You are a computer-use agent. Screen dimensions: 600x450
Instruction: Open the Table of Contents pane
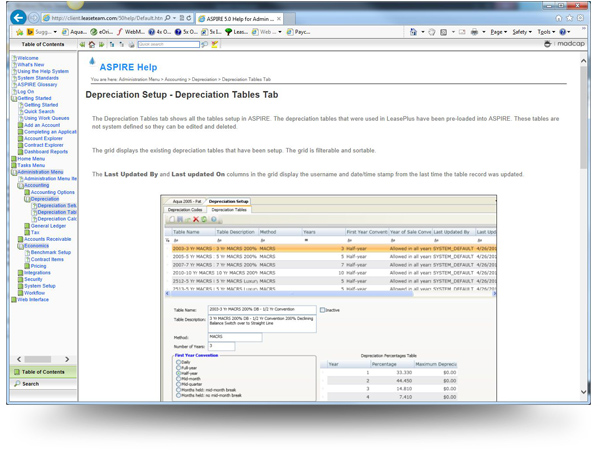[43, 372]
